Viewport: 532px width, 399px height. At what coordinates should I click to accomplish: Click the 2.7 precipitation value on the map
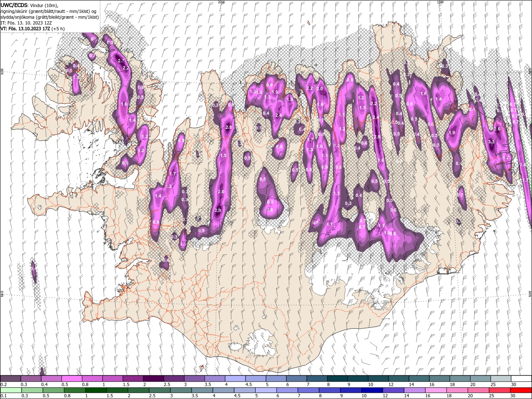(x=121, y=61)
